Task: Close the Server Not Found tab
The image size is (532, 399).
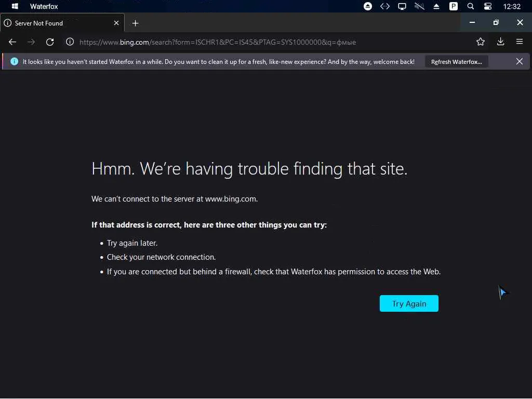Action: (x=116, y=23)
